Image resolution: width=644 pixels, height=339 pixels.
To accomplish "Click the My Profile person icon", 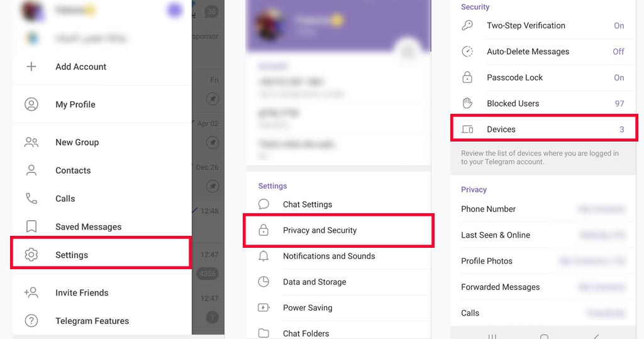I will (31, 104).
